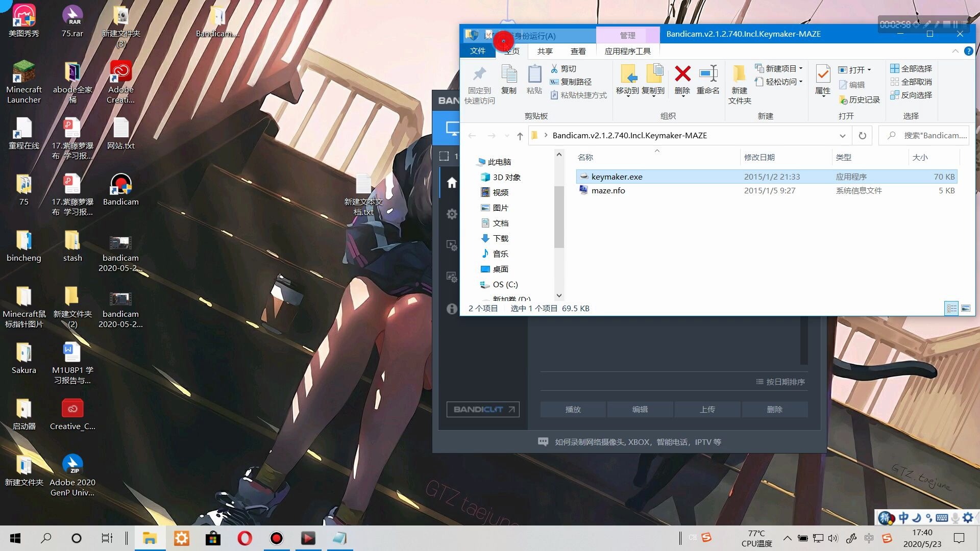The width and height of the screenshot is (980, 551).
Task: Select keymaker.exe file
Action: (x=766, y=177)
